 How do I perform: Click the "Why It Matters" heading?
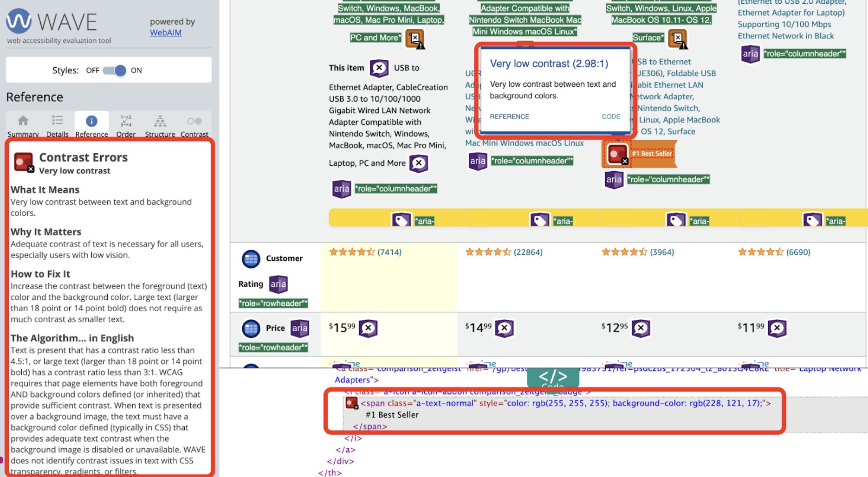click(46, 232)
